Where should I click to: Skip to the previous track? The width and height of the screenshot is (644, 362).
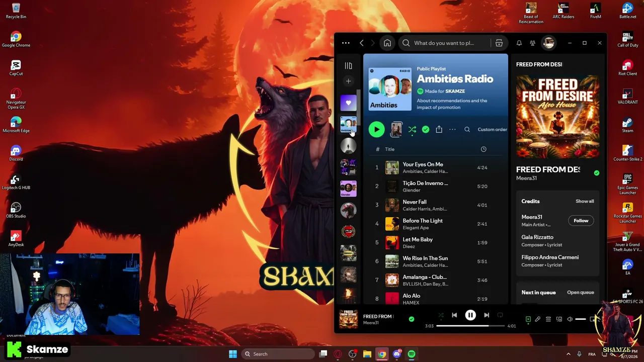454,315
